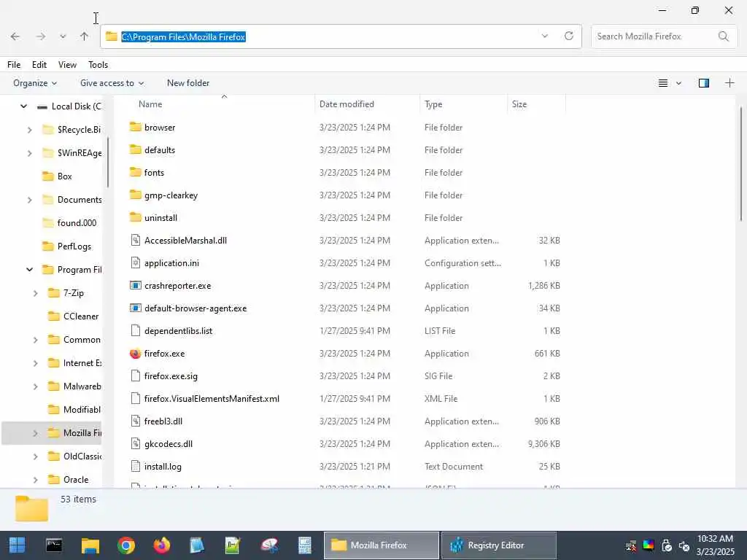Screen dimensions: 747x560
Task: Open Give access to dropdown
Action: (112, 83)
